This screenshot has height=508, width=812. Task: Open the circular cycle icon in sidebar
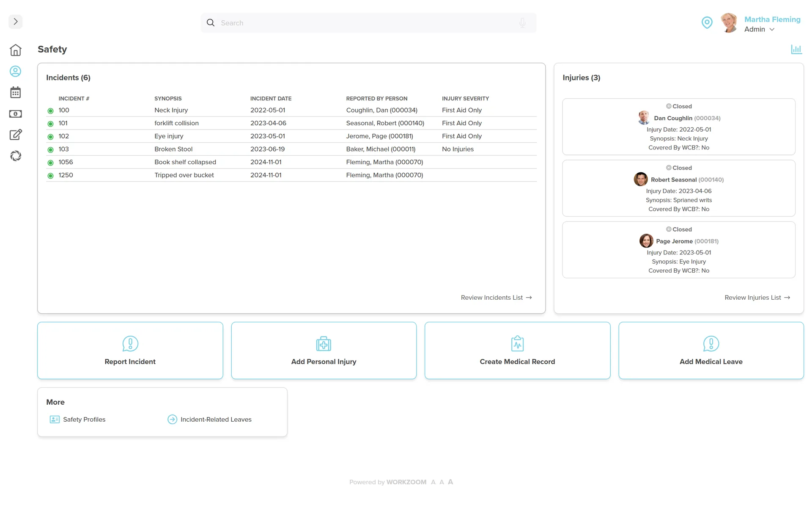point(16,156)
